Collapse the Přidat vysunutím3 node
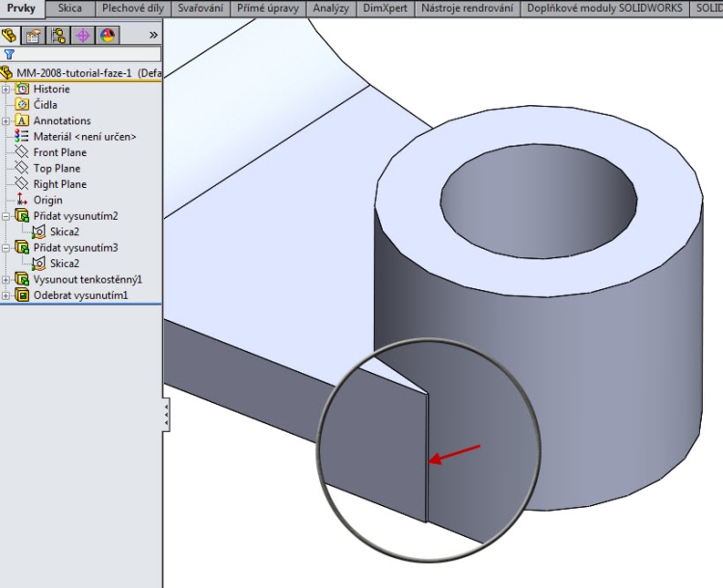The height and width of the screenshot is (588, 723). tap(6, 248)
